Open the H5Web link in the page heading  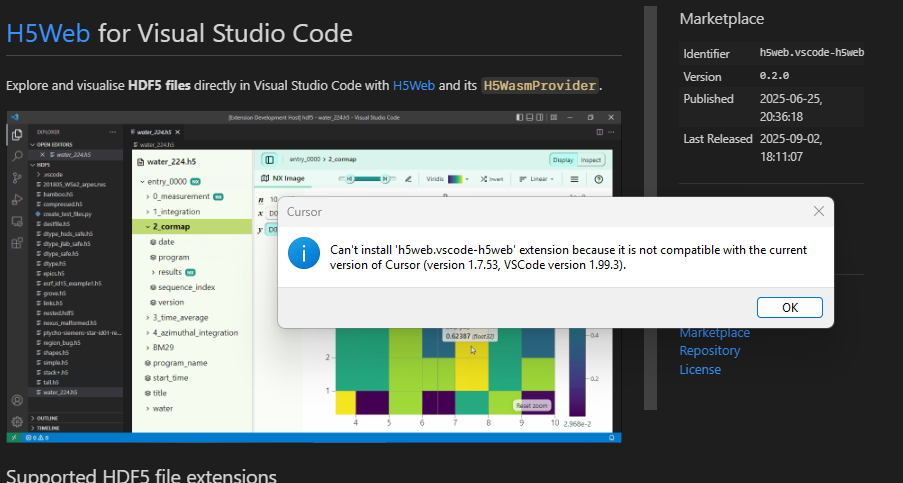point(48,33)
